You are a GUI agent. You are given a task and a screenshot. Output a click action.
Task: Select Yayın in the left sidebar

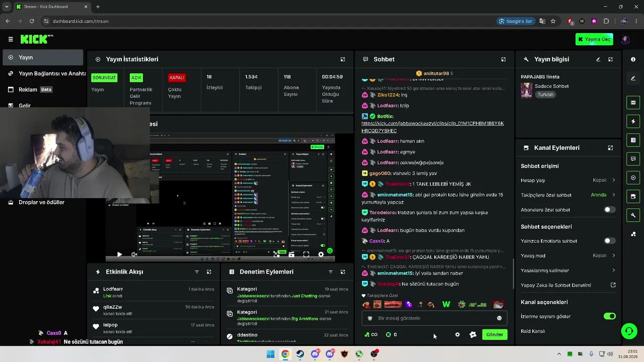(43, 57)
